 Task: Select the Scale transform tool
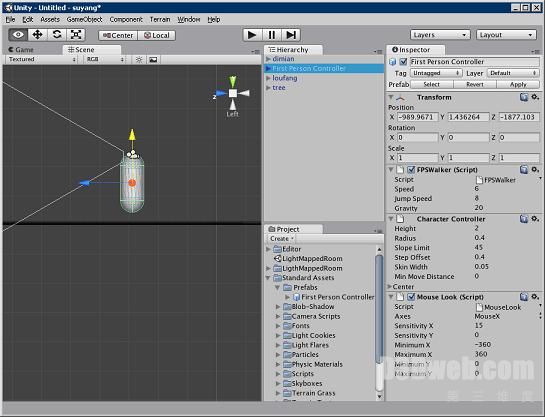76,34
